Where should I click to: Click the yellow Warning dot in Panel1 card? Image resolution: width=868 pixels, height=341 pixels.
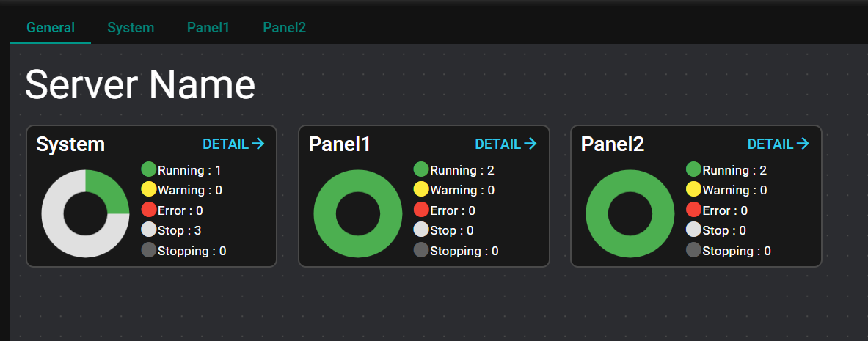[421, 189]
